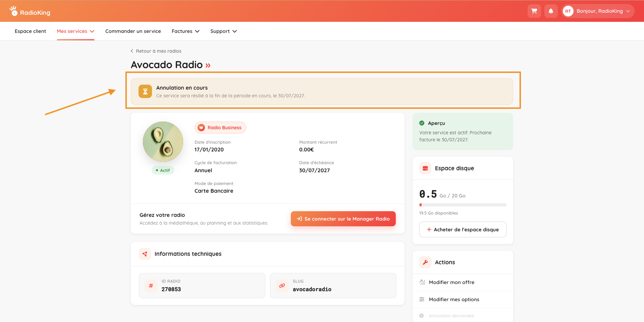
Task: Select Modifier mon offre action
Action: click(463, 282)
